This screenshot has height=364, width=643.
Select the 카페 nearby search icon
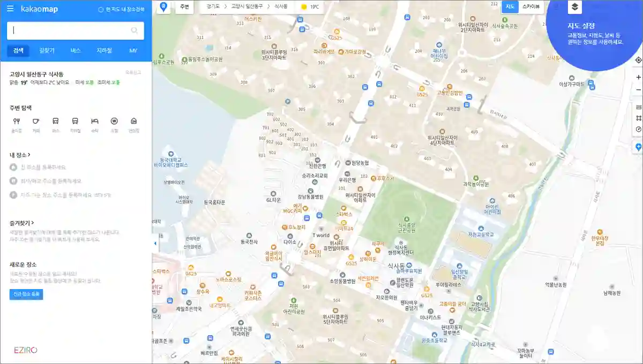coord(36,120)
